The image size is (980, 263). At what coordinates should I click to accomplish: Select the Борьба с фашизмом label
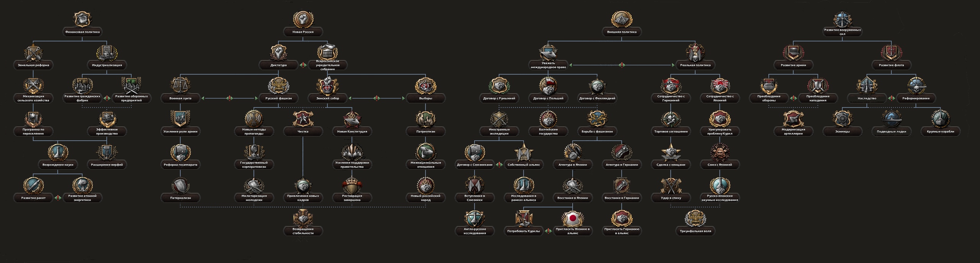click(x=597, y=131)
